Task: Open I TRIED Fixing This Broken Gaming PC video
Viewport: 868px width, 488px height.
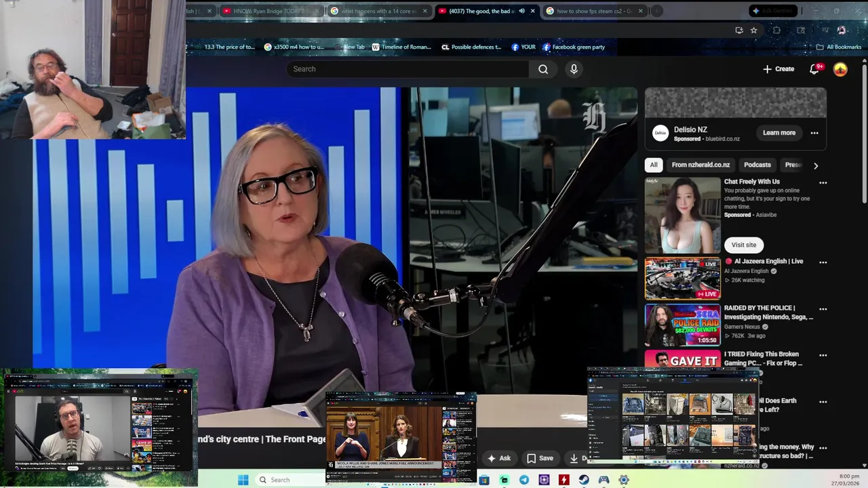Action: pos(763,359)
